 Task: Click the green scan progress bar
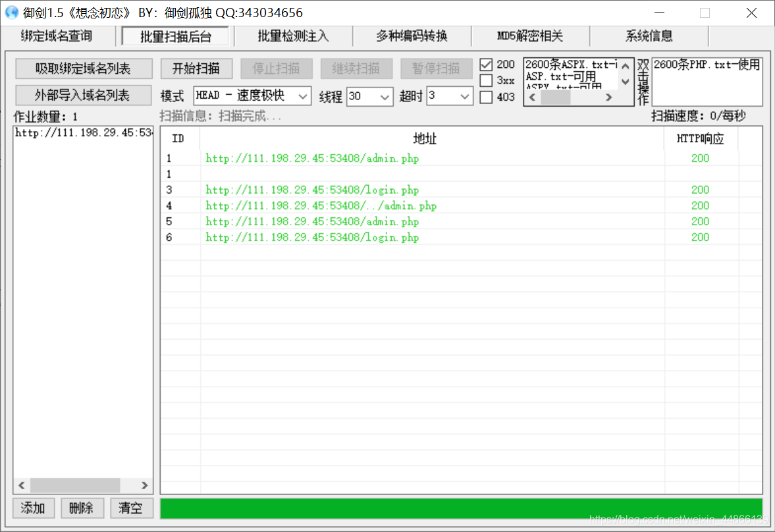click(x=461, y=508)
